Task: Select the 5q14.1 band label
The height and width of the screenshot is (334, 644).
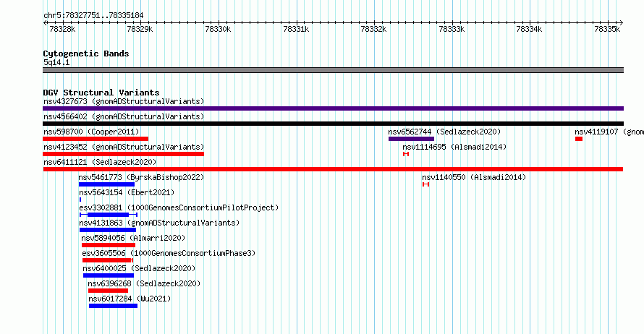Action: click(56, 62)
